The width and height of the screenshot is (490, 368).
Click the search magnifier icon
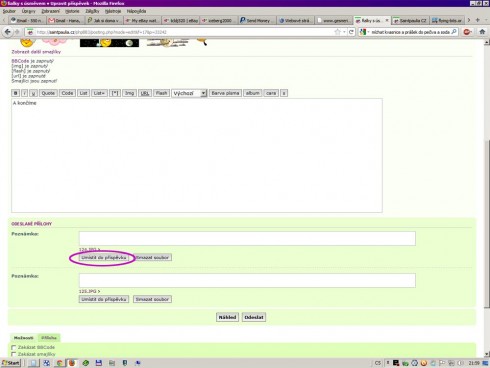pyautogui.click(x=454, y=32)
